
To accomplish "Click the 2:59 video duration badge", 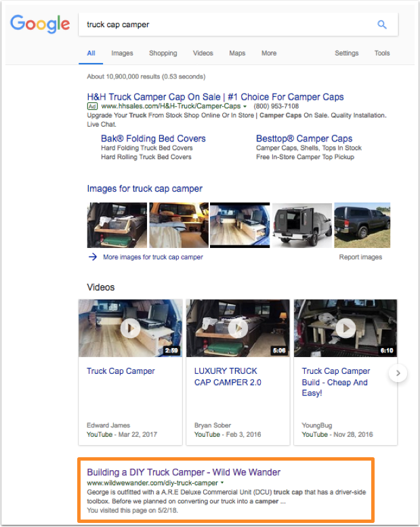I will point(171,351).
